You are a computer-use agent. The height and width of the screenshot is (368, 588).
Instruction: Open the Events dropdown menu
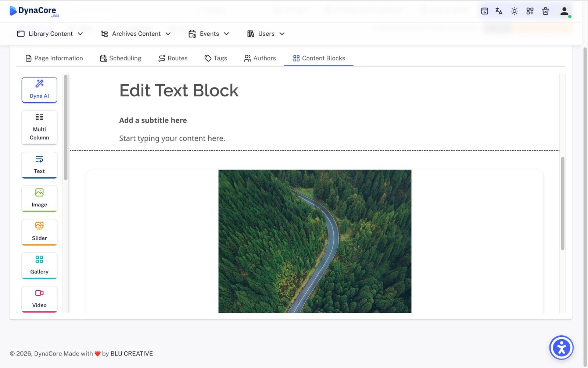tap(209, 34)
